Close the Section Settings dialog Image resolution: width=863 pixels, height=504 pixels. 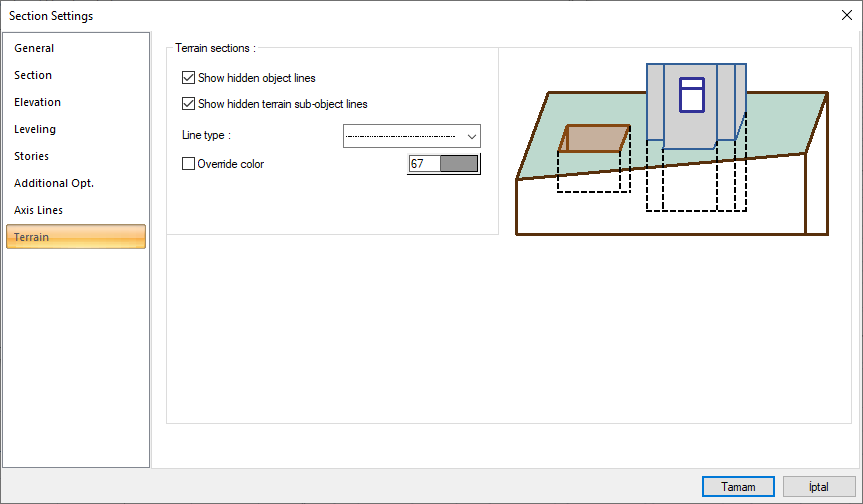click(846, 15)
